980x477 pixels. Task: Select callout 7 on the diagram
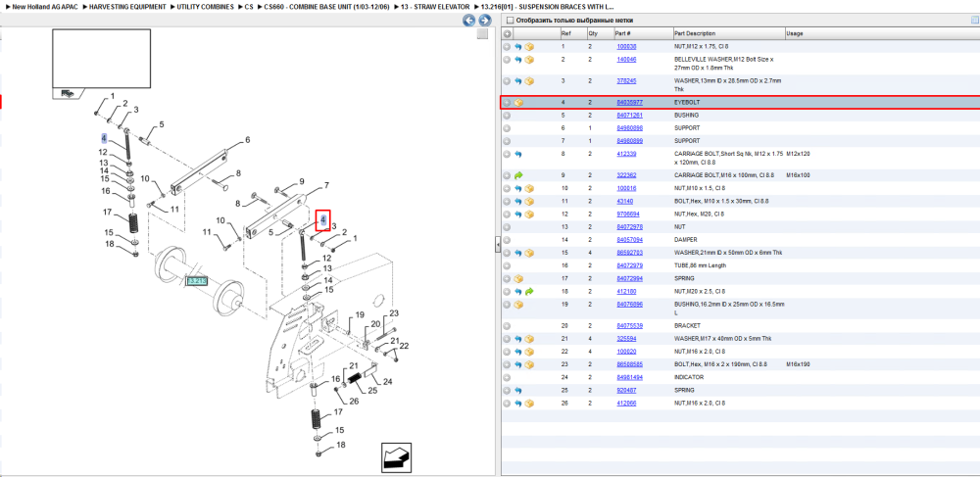(325, 185)
